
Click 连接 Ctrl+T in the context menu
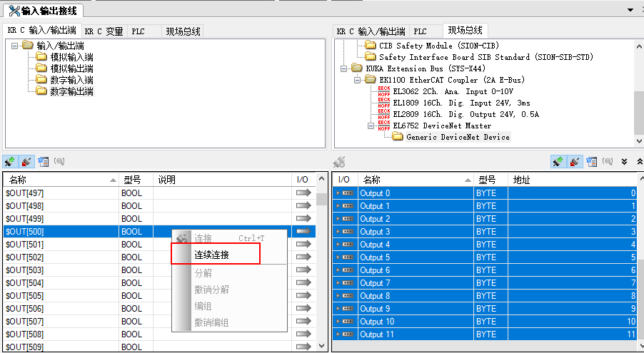click(228, 238)
